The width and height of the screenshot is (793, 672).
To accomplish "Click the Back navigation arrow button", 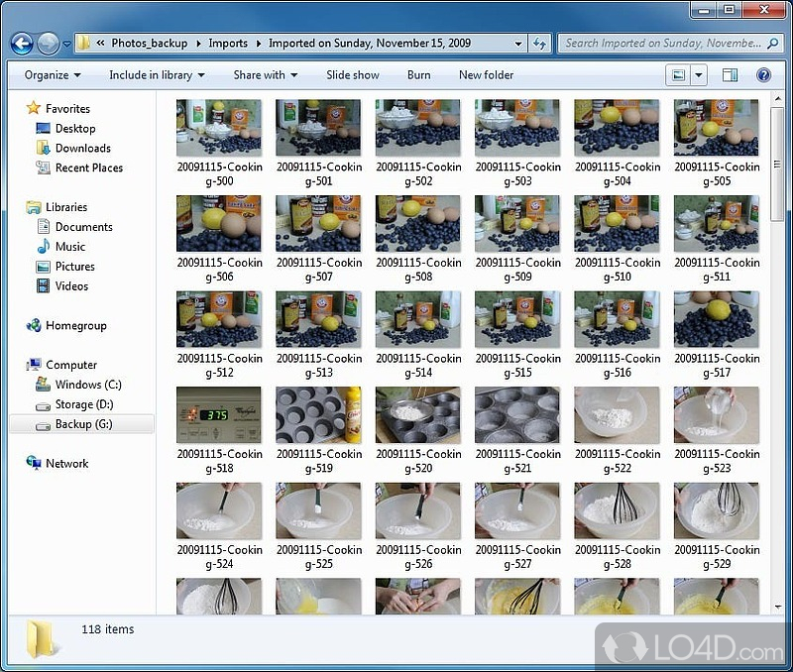I will pyautogui.click(x=22, y=44).
